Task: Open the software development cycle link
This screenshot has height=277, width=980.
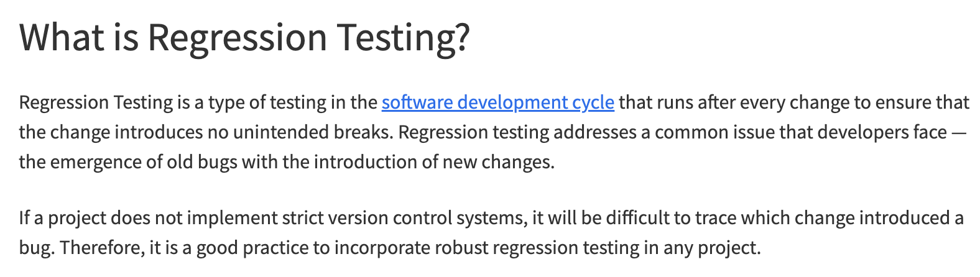Action: [497, 102]
